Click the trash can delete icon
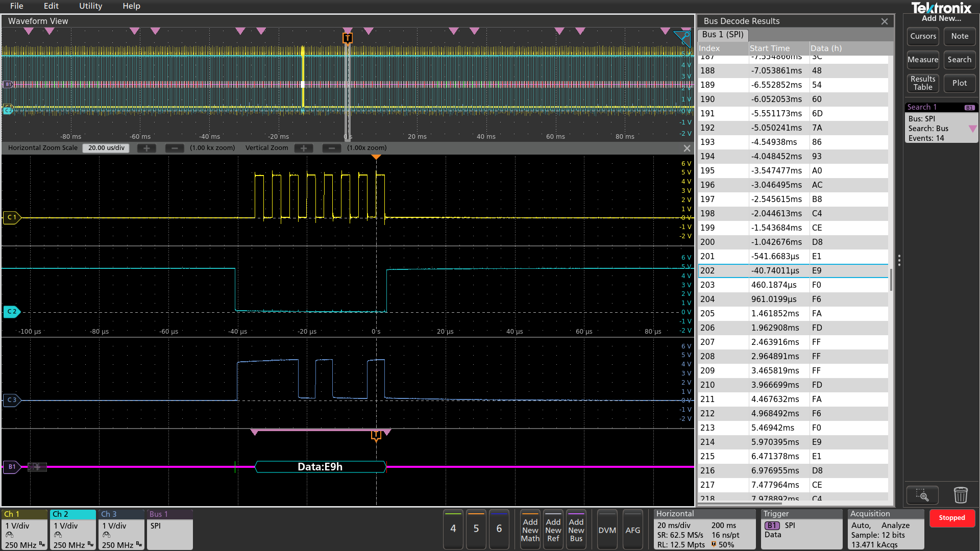Image resolution: width=980 pixels, height=551 pixels. (960, 495)
